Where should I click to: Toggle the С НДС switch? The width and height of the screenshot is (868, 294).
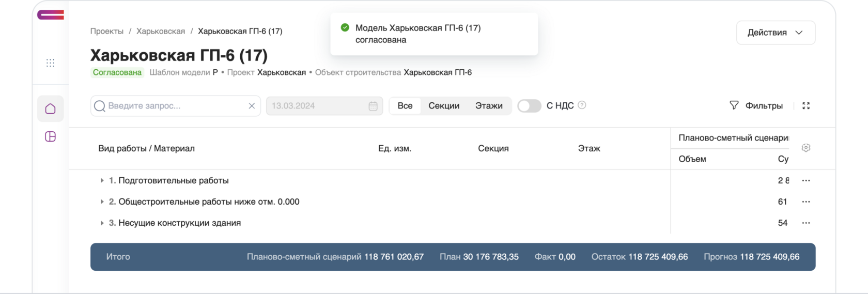tap(529, 106)
